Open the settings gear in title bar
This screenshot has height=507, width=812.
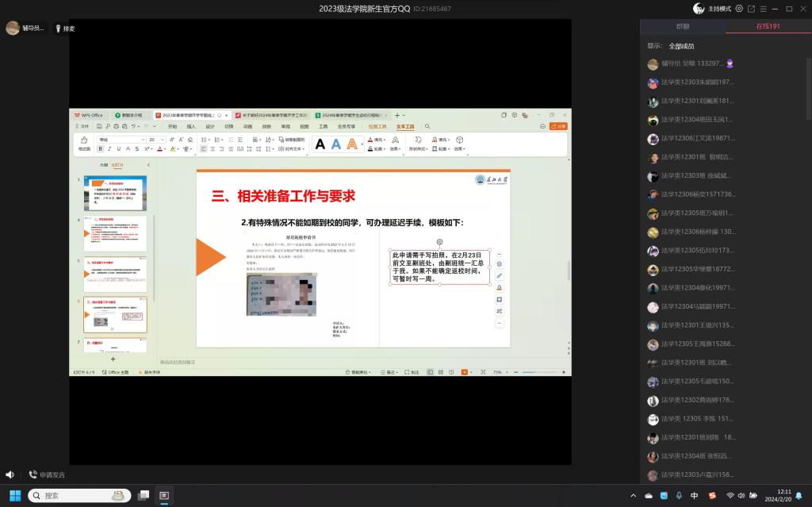coord(739,9)
